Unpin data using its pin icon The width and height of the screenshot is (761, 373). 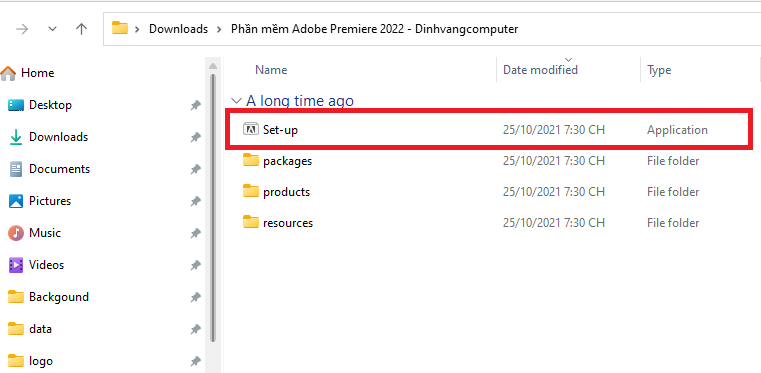tap(196, 329)
